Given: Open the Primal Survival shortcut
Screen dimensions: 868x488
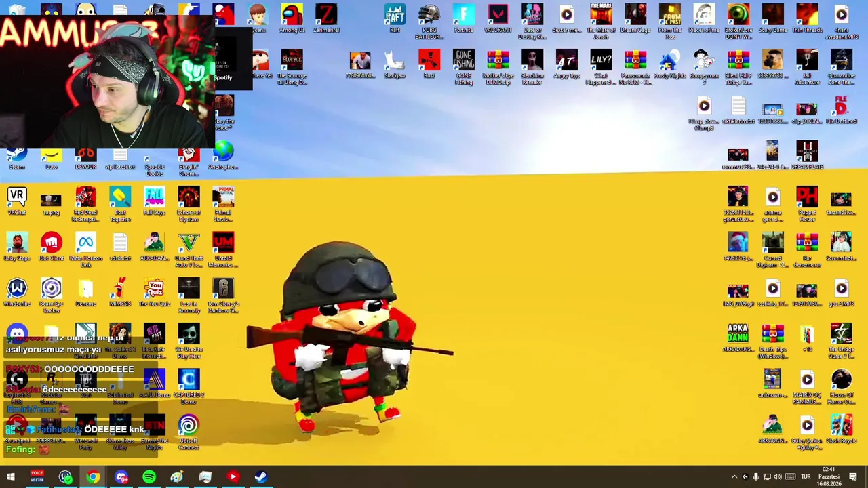Looking at the screenshot, I should pyautogui.click(x=223, y=204).
